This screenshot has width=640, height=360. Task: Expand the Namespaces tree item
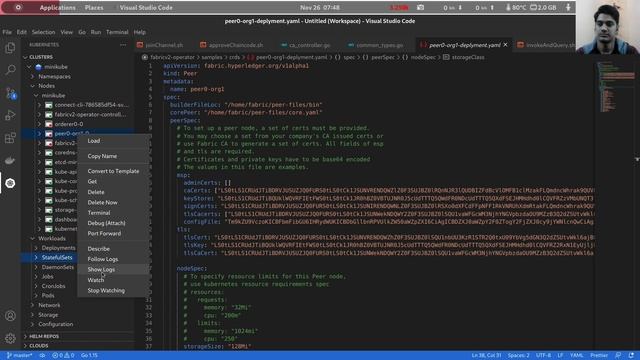tap(33, 76)
